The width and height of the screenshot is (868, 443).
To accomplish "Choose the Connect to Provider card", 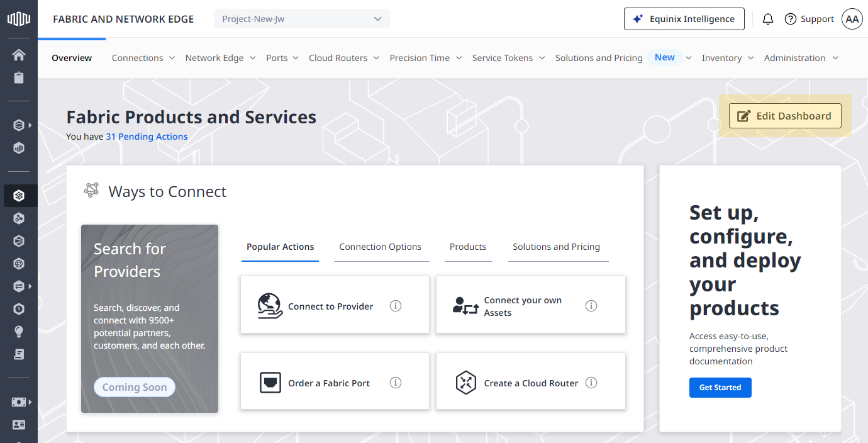I will (x=335, y=306).
